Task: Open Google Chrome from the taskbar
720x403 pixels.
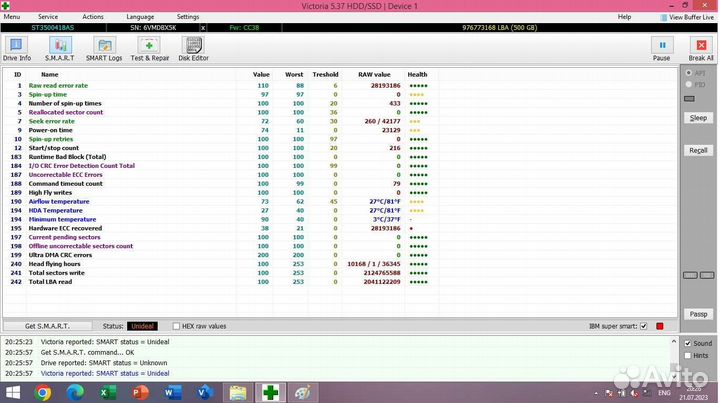Action: tap(43, 392)
